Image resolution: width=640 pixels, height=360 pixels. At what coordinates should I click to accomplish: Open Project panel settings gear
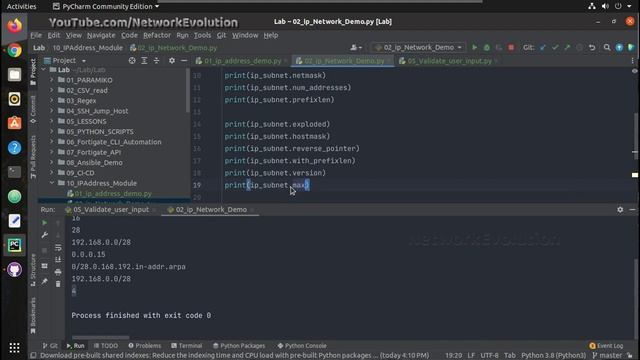pyautogui.click(x=172, y=61)
